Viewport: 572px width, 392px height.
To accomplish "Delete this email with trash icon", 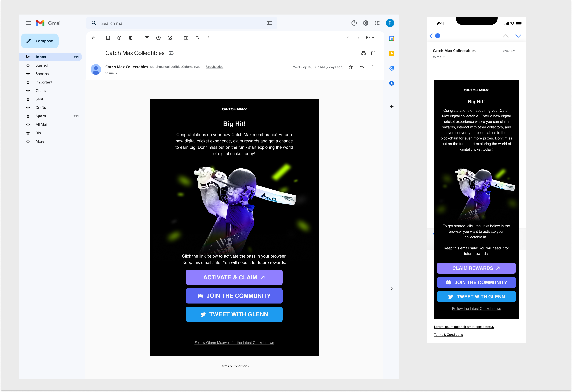I will (x=131, y=38).
